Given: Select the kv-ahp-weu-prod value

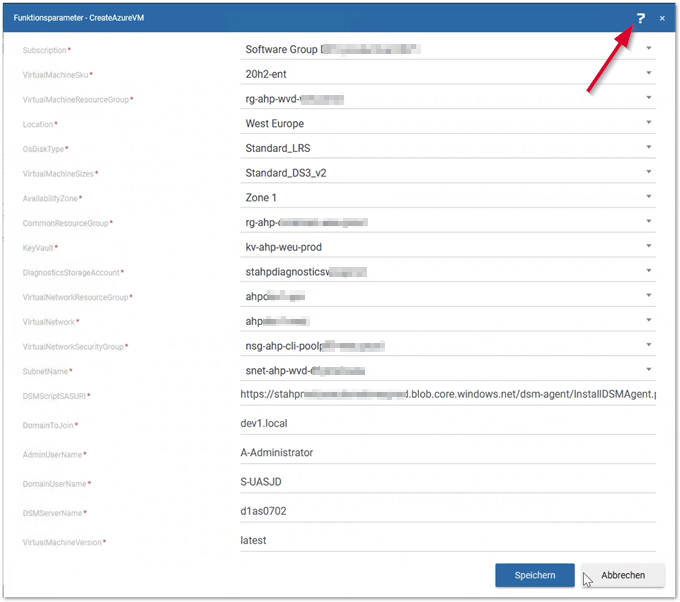Looking at the screenshot, I should pyautogui.click(x=284, y=247).
